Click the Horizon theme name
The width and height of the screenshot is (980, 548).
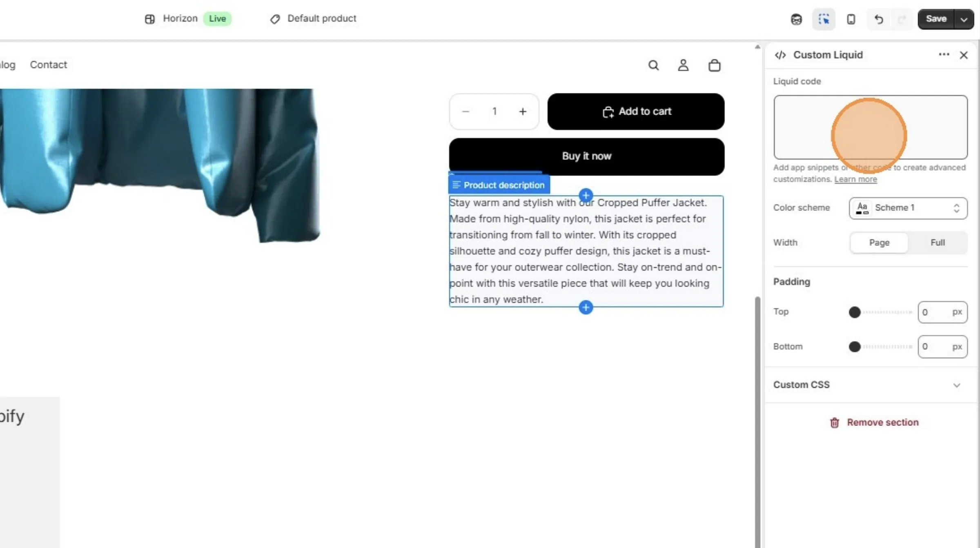click(x=180, y=18)
